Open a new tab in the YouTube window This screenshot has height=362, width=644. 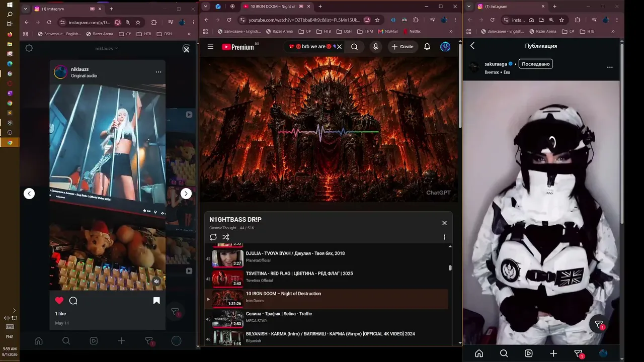pyautogui.click(x=320, y=7)
